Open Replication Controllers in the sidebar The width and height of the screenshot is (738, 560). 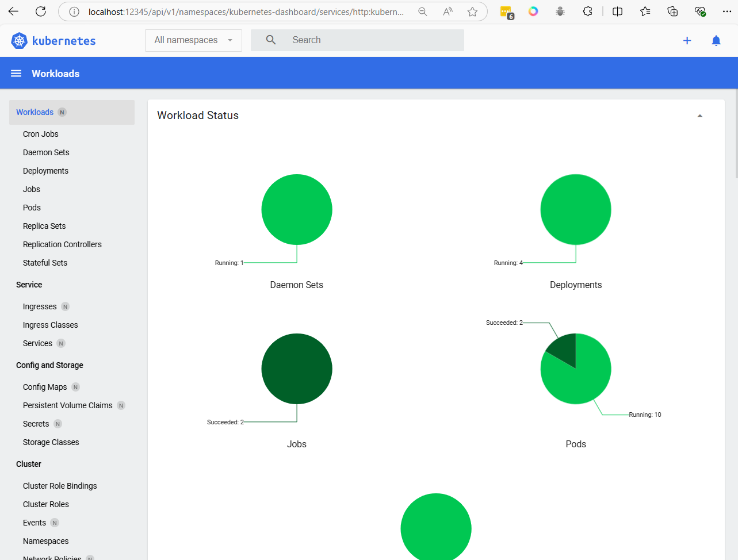62,244
